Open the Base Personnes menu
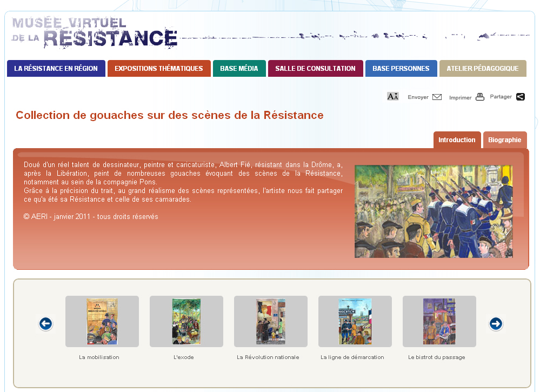This screenshot has width=540, height=392. [401, 68]
